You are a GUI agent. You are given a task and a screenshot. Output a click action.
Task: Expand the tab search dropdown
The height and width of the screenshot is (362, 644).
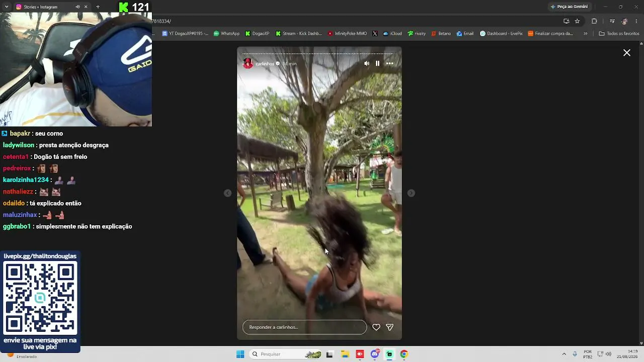pyautogui.click(x=7, y=7)
